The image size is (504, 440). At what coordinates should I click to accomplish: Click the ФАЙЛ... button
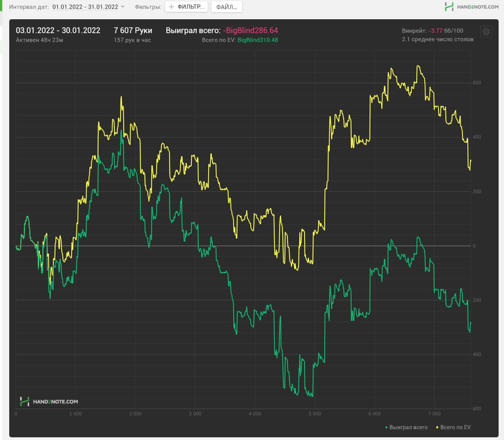(227, 7)
